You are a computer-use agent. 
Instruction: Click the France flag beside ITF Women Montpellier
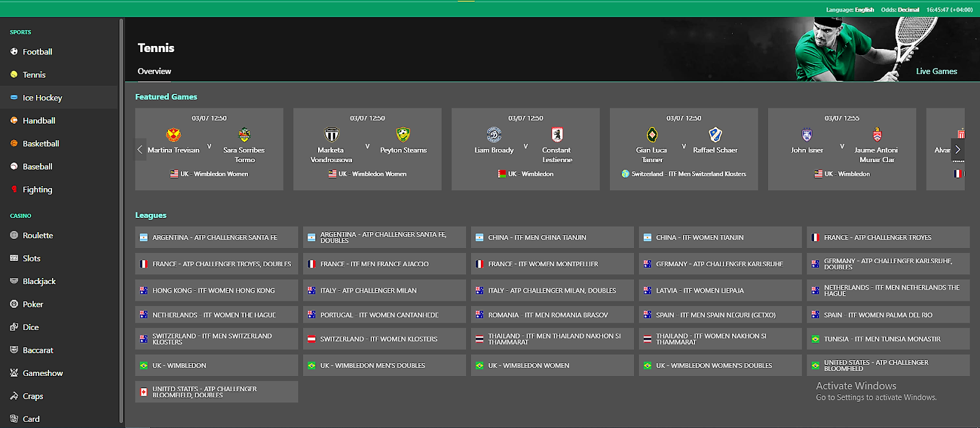480,264
